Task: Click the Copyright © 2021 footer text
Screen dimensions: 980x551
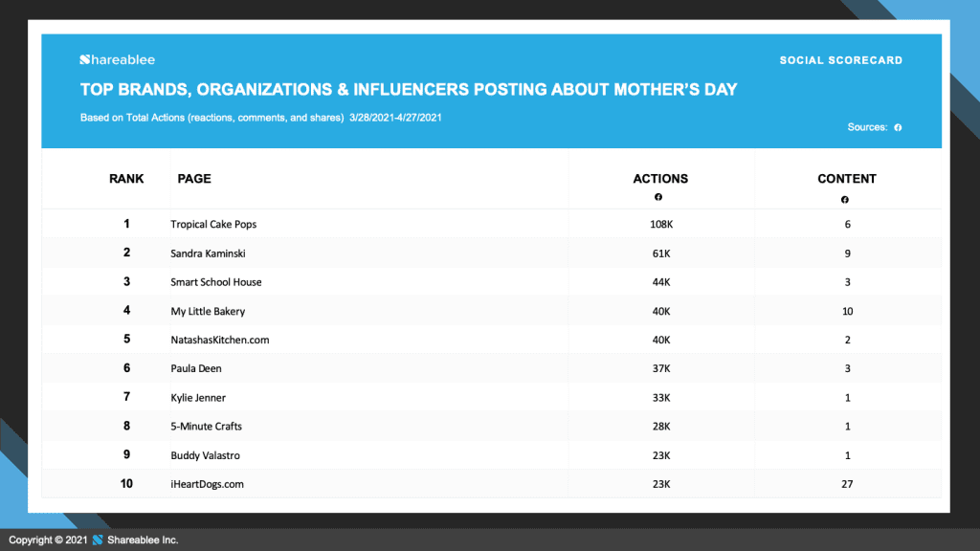Action: pyautogui.click(x=48, y=540)
